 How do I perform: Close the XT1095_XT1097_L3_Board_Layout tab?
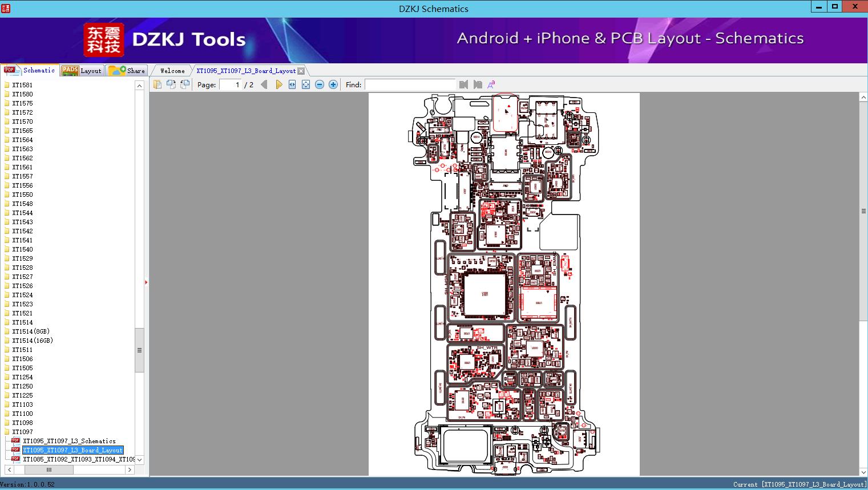[301, 71]
